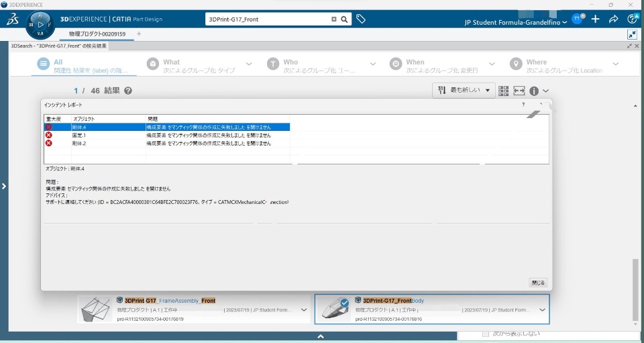Viewport: 644px width, 343px height.
Task: Click the fit-width arrows icon
Action: (x=519, y=91)
